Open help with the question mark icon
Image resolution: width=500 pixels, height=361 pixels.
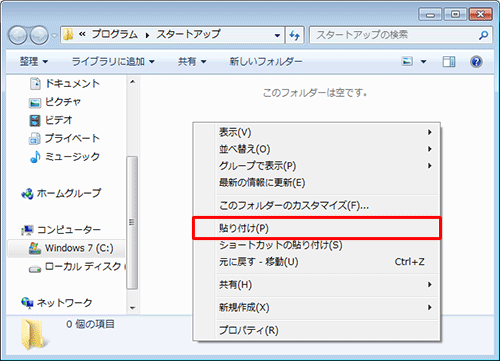[476, 62]
